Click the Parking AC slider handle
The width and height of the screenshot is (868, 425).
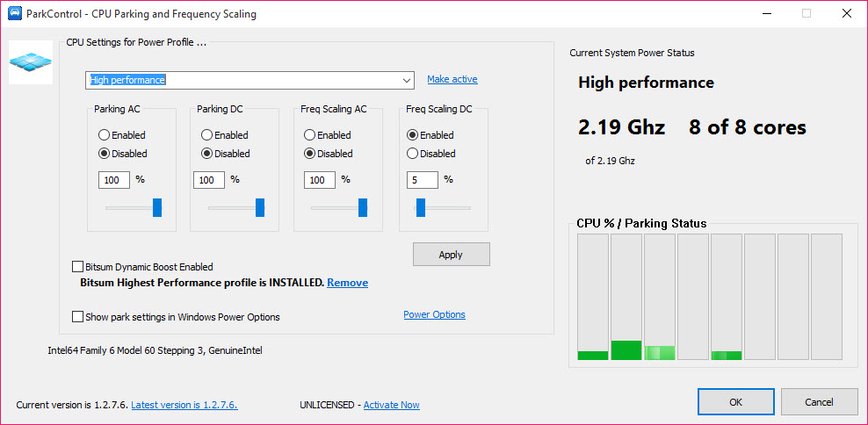click(x=157, y=207)
